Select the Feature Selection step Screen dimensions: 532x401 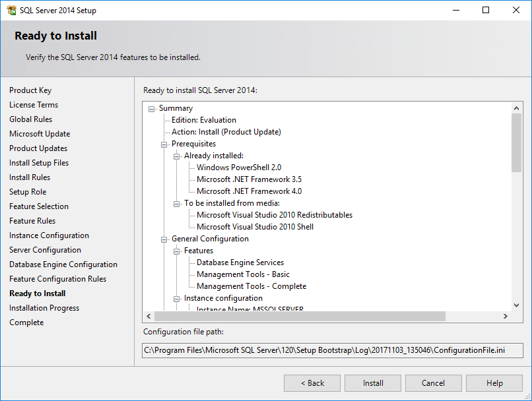point(39,206)
